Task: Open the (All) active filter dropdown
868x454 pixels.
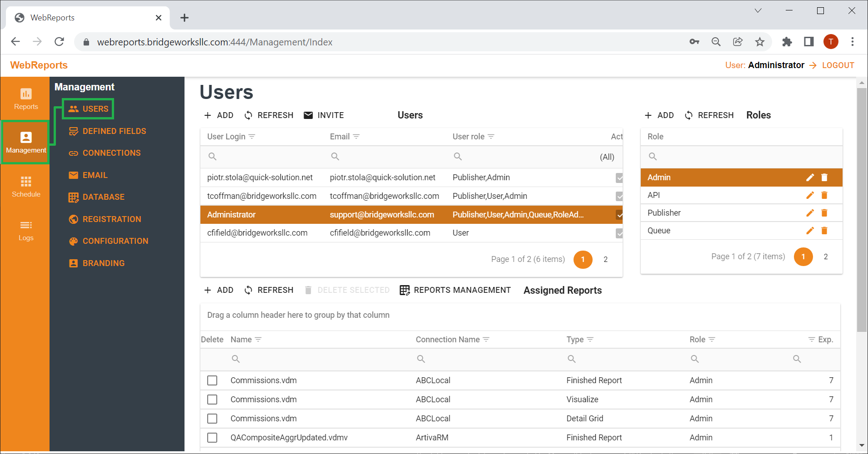Action: click(x=607, y=157)
